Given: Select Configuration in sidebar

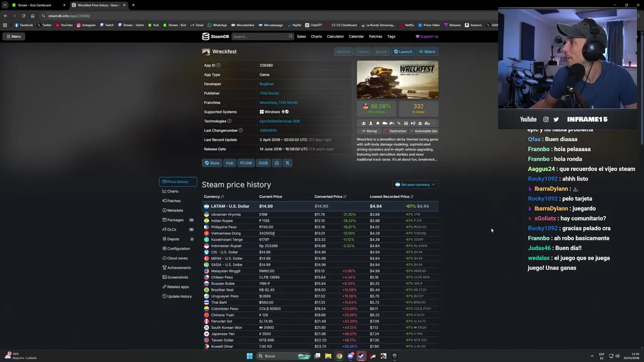Looking at the screenshot, I should 178,248.
